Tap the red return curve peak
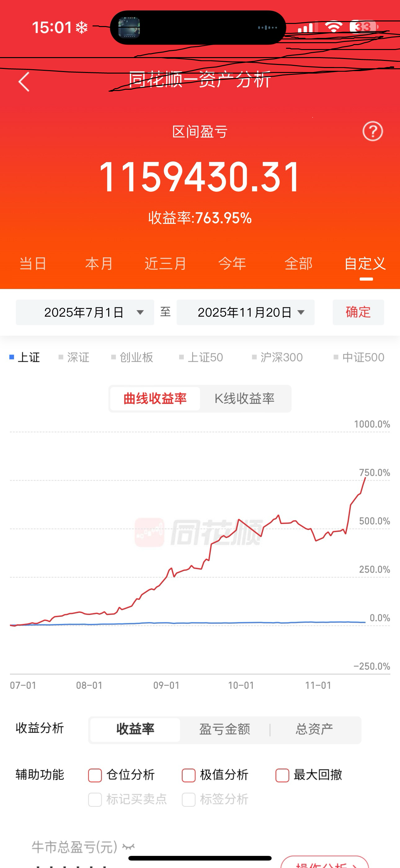 [x=365, y=478]
